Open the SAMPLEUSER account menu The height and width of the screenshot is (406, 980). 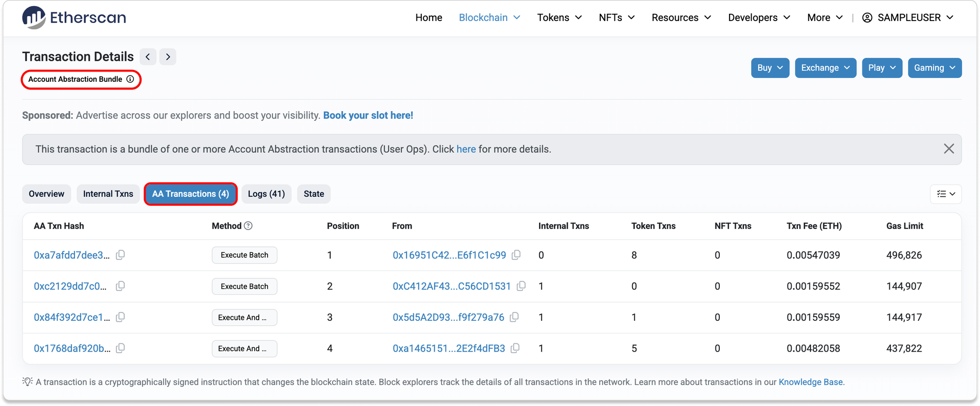(x=907, y=18)
